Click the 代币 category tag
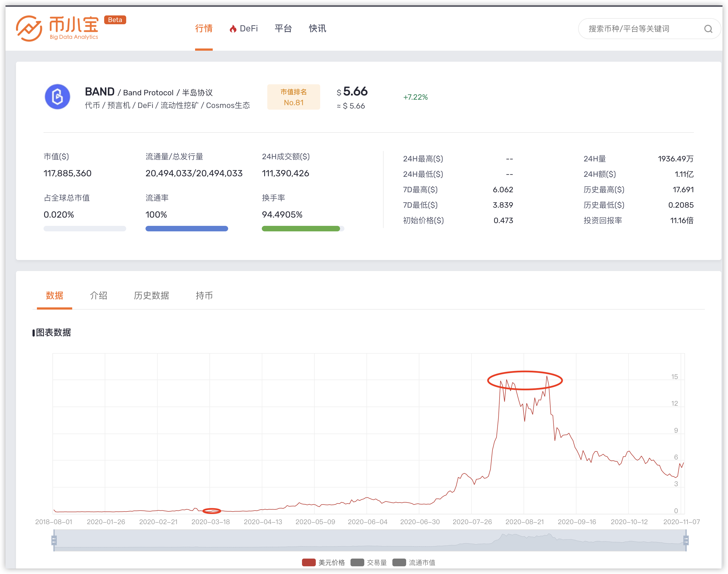Image resolution: width=728 pixels, height=574 pixels. 93,105
